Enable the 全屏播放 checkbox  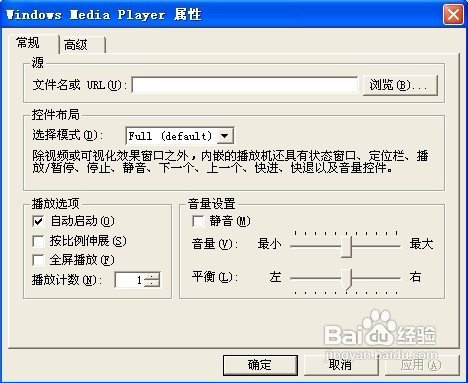coord(38,260)
